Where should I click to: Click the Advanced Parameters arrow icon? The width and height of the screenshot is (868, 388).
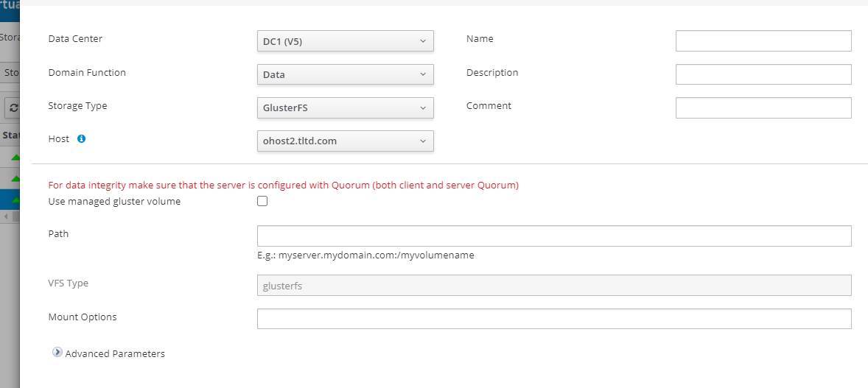(57, 353)
